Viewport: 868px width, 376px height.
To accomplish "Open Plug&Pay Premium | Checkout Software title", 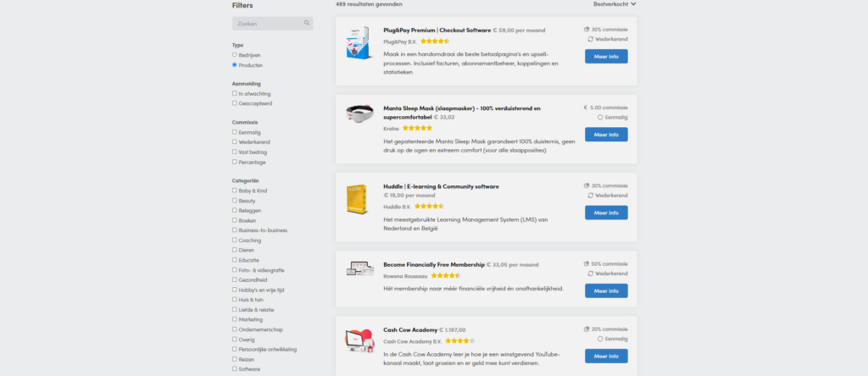I will [437, 30].
